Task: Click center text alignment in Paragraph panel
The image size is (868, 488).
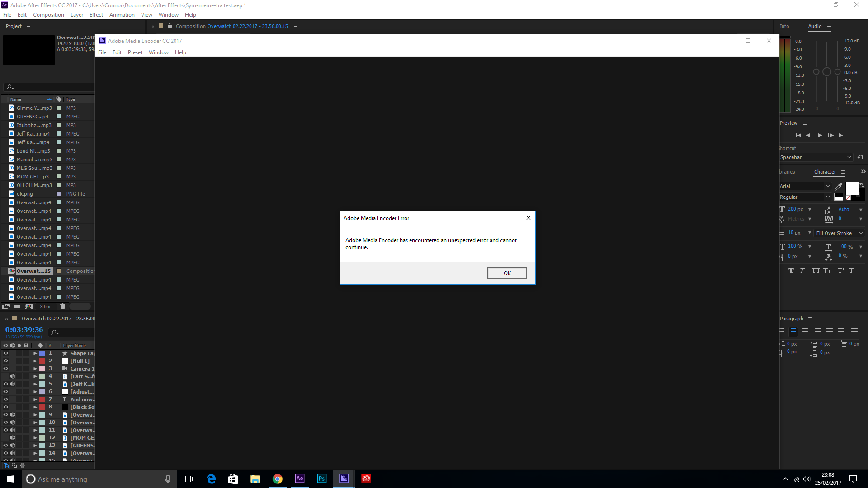Action: click(794, 331)
